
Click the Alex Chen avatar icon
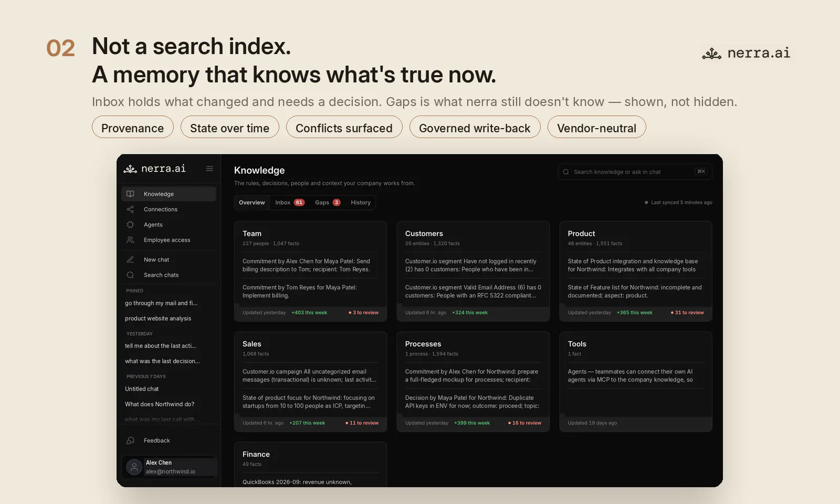click(x=134, y=467)
